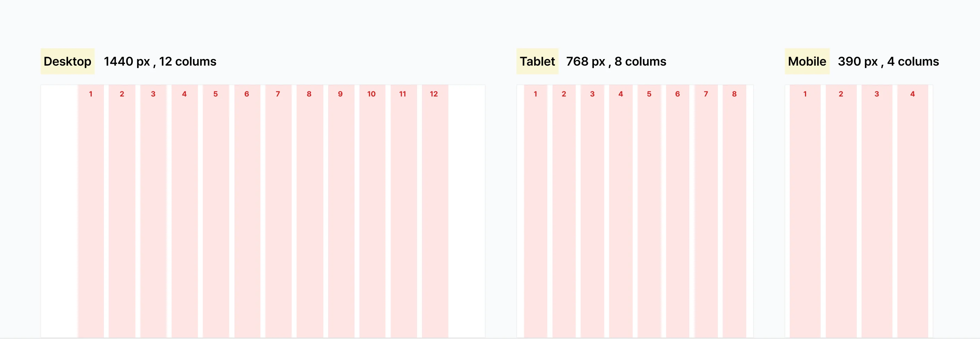Click number 8 in the Tablet grid
The width and height of the screenshot is (980, 339).
(734, 94)
